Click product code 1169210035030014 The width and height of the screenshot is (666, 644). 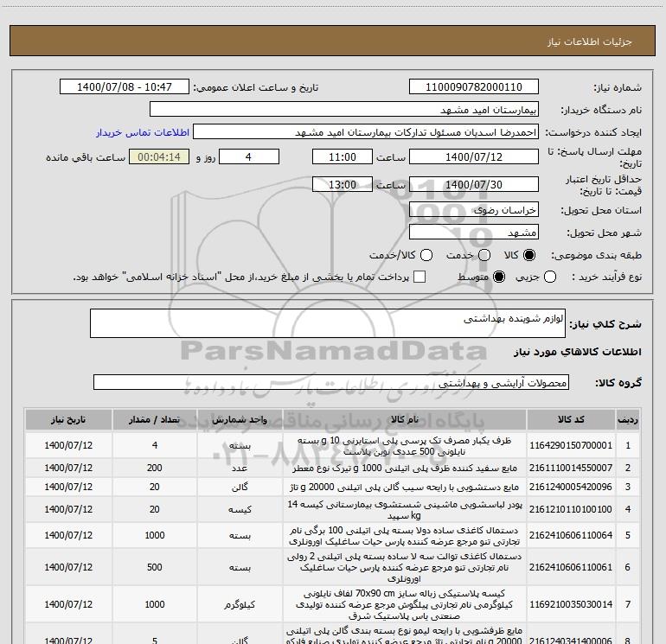pyautogui.click(x=571, y=604)
